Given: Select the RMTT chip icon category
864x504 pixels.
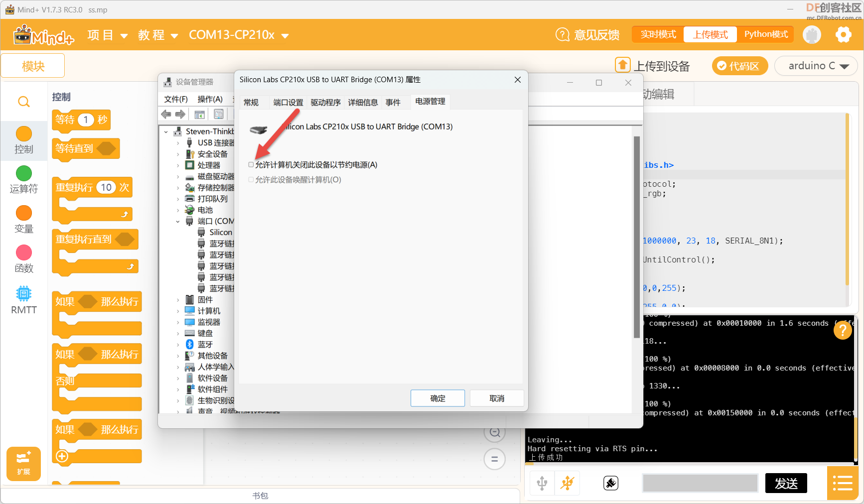Looking at the screenshot, I should click(23, 293).
